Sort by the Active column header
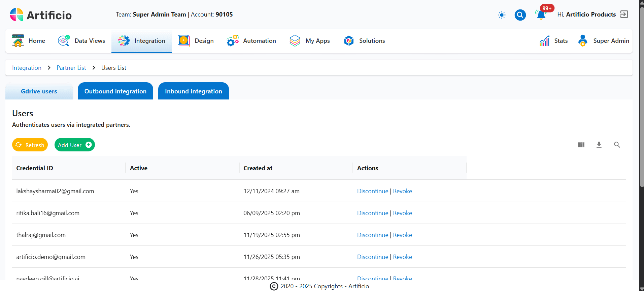Screen dimensions: 644x291 tap(139, 168)
